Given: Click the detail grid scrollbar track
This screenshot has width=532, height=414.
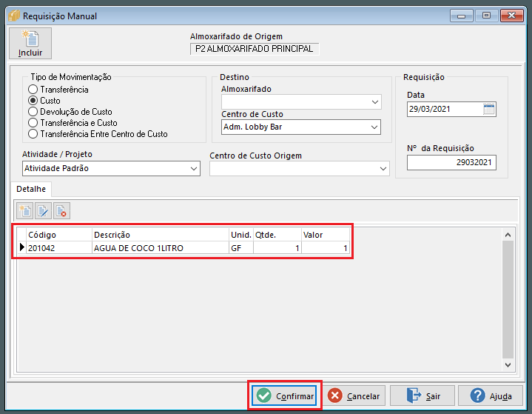Looking at the screenshot, I should 508,299.
